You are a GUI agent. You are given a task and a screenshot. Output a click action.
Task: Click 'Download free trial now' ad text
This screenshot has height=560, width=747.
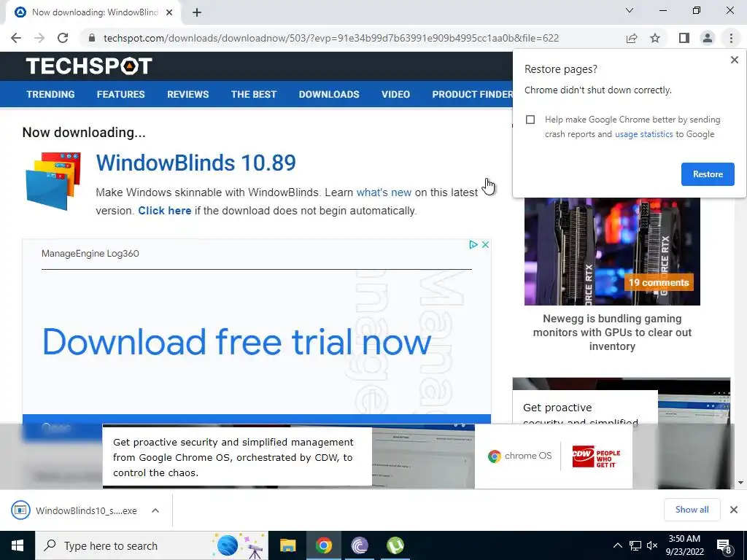pos(237,342)
